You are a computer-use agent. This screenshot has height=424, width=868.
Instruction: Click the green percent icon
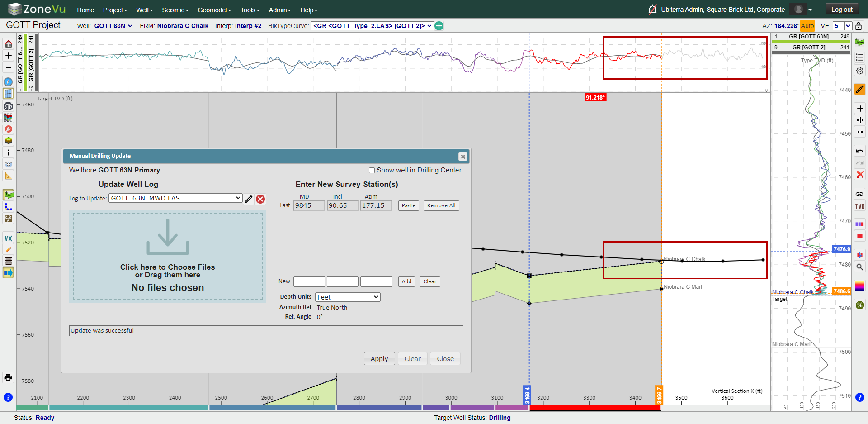860,305
